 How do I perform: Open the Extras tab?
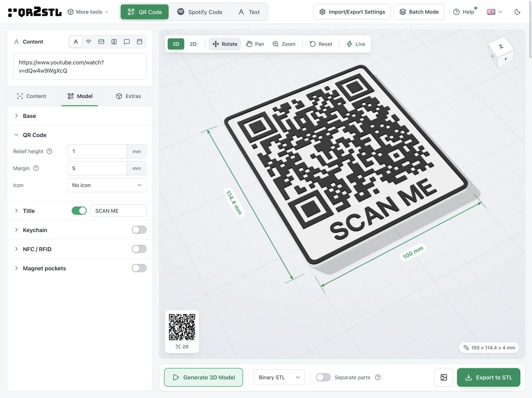(x=128, y=96)
